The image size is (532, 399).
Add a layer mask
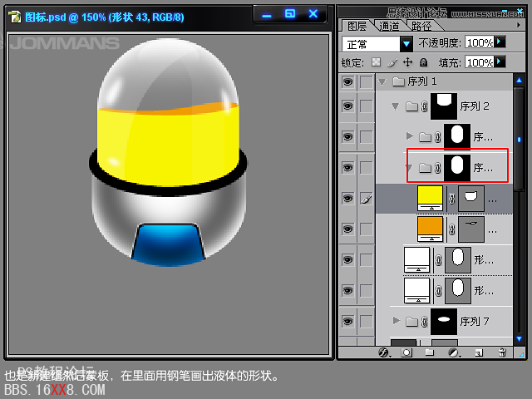point(406,352)
